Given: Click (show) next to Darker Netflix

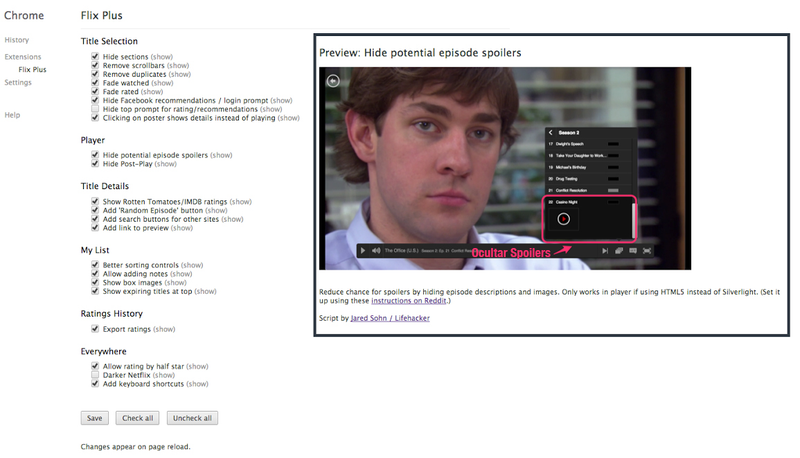Looking at the screenshot, I should point(164,375).
